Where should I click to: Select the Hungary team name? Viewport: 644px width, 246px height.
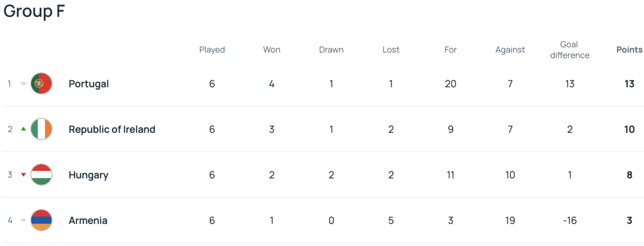pyautogui.click(x=88, y=175)
